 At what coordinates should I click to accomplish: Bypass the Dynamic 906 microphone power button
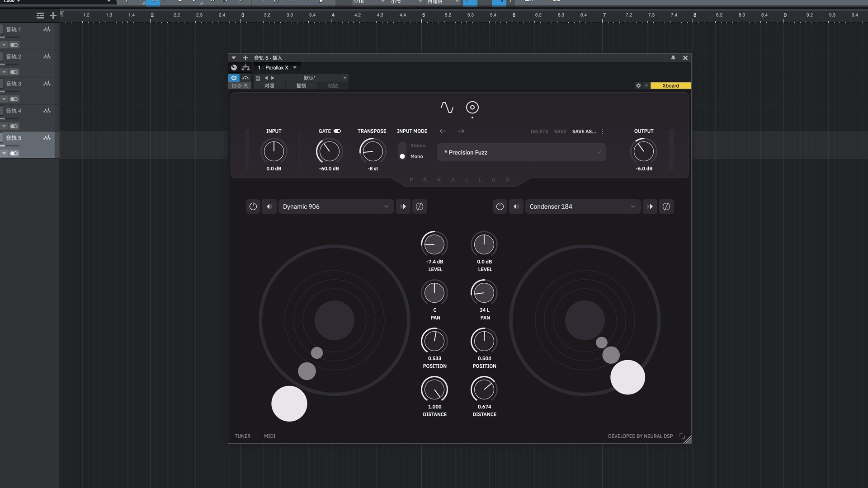click(x=253, y=206)
